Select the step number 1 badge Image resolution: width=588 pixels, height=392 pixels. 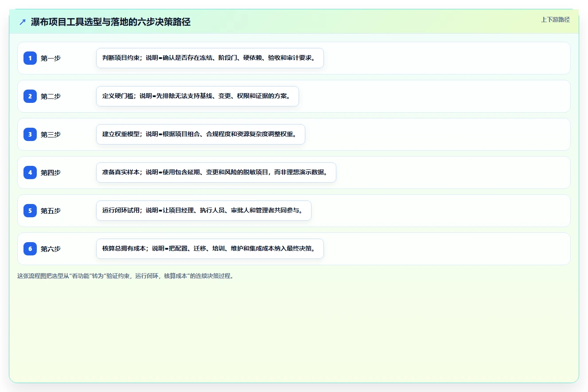click(x=30, y=58)
